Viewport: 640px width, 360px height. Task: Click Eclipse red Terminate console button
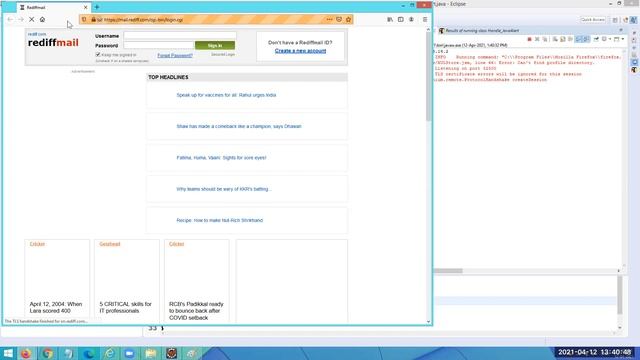tap(529, 39)
